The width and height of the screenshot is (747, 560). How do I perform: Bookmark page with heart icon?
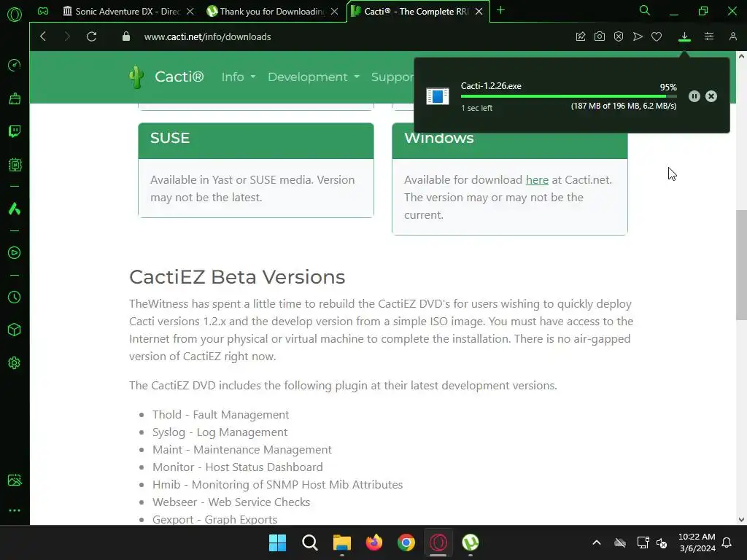(x=657, y=36)
